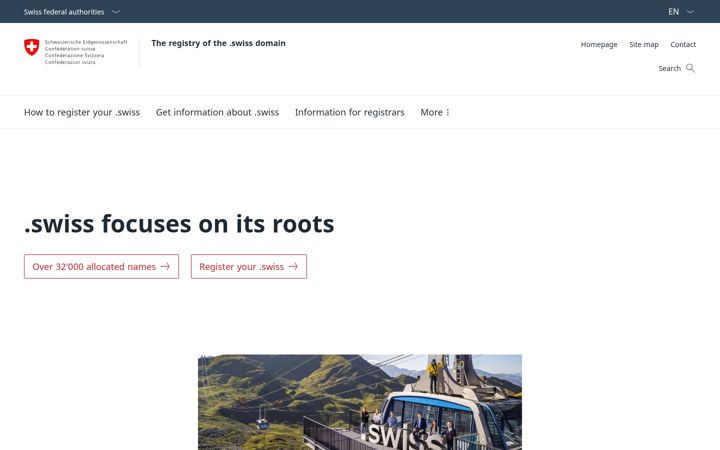Click Register your .swiss button

[249, 267]
